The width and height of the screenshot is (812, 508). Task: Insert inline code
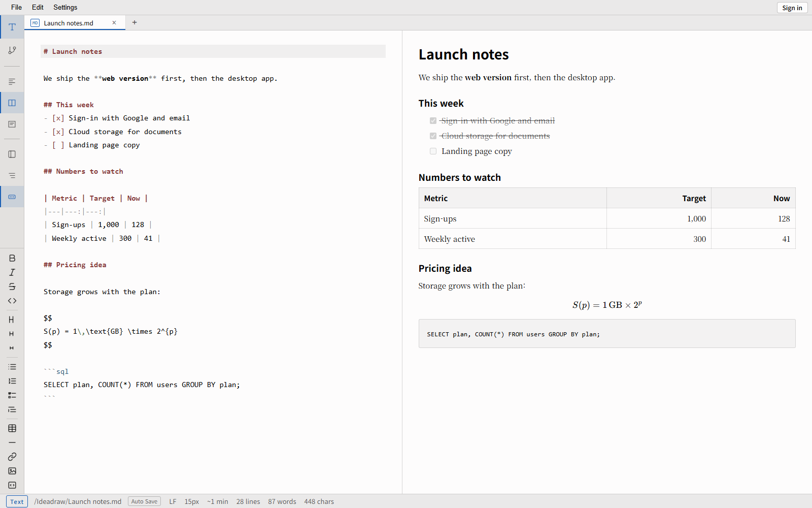click(x=12, y=301)
